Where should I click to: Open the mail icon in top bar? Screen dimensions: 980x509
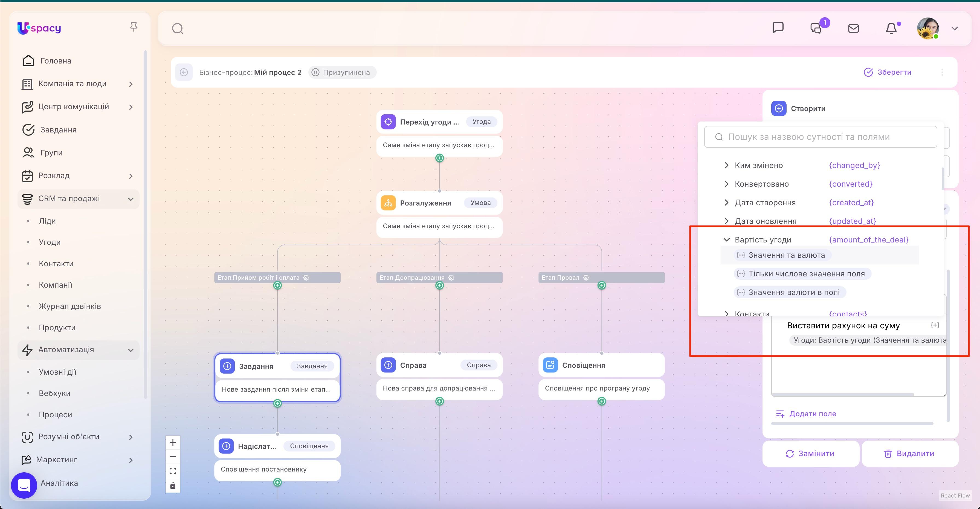click(853, 28)
